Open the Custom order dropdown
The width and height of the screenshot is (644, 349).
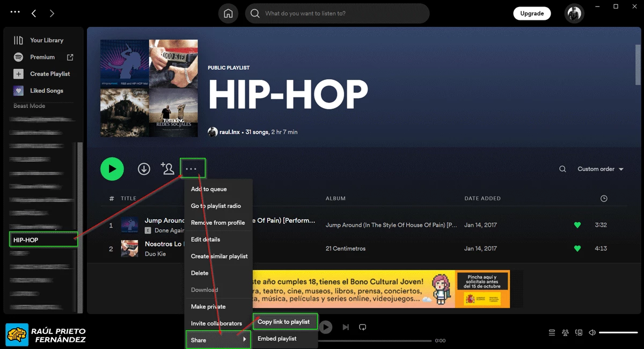pyautogui.click(x=599, y=169)
